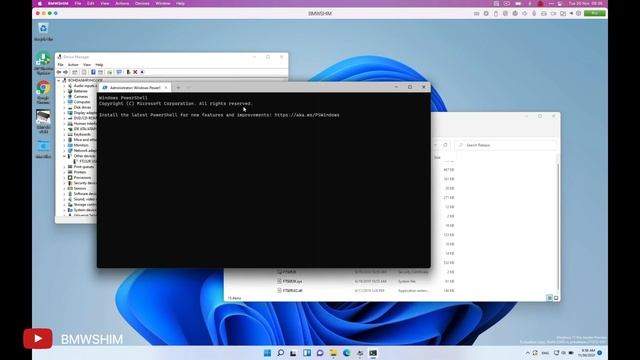Open View menu in Device Manager
Image resolution: width=640 pixels, height=360 pixels.
pos(87,65)
